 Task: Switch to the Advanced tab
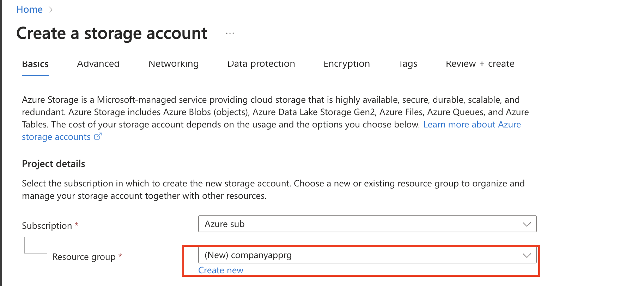(x=98, y=64)
